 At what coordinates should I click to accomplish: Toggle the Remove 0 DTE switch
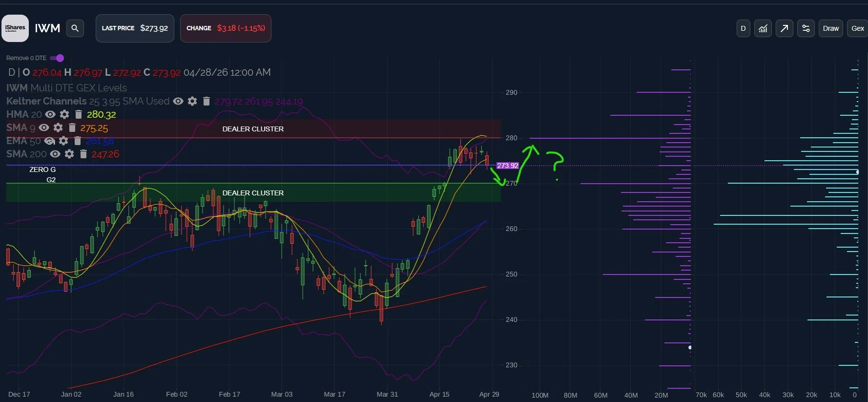(57, 58)
